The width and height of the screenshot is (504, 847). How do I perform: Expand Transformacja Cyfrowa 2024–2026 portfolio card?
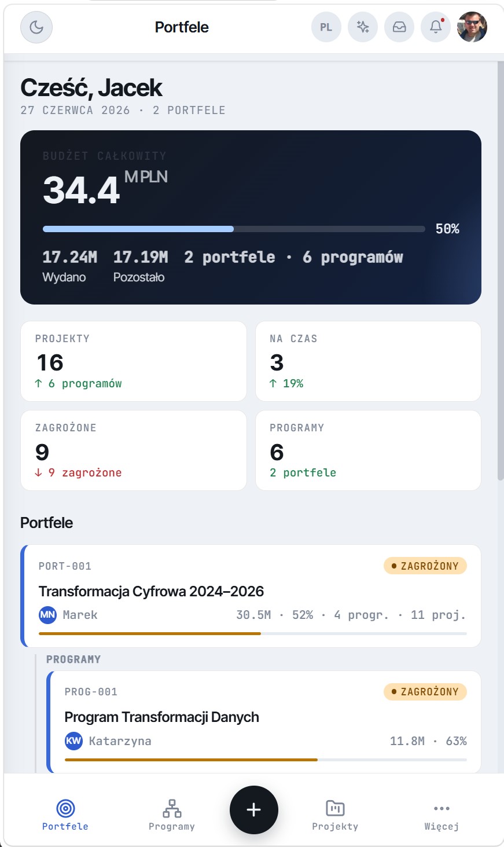[x=251, y=596]
